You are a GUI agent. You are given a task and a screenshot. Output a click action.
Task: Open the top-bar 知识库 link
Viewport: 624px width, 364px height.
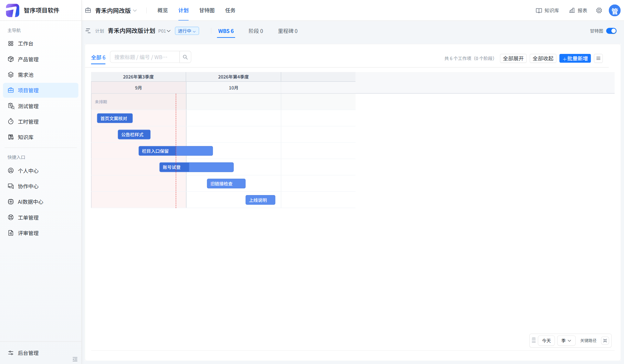[547, 10]
